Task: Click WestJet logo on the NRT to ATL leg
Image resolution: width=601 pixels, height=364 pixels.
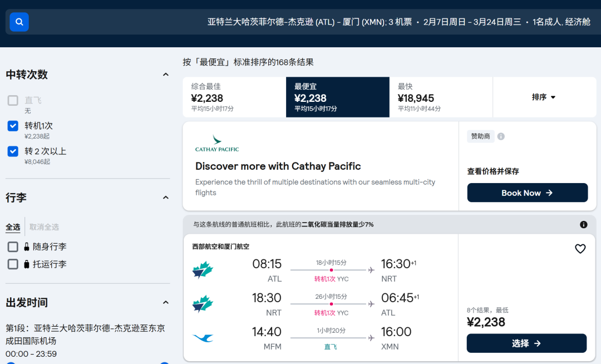Action: coord(203,304)
